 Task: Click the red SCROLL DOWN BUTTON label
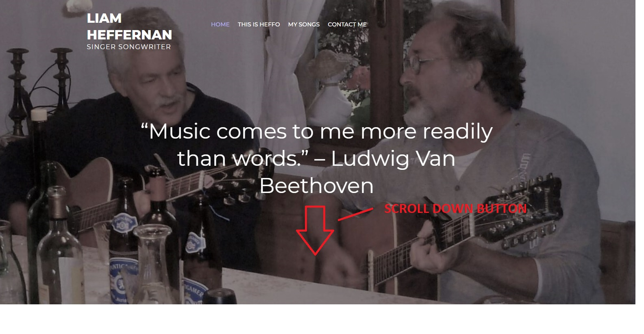(x=455, y=208)
